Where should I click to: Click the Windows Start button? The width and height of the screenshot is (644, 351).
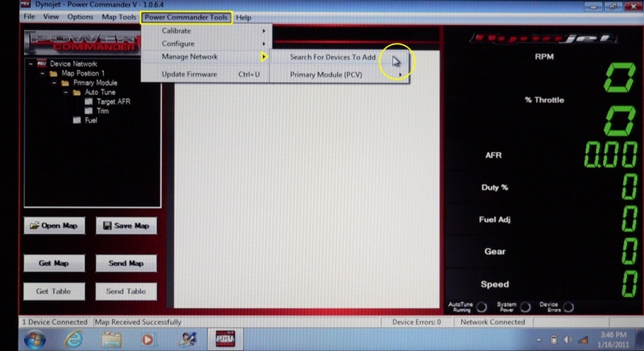tap(34, 338)
